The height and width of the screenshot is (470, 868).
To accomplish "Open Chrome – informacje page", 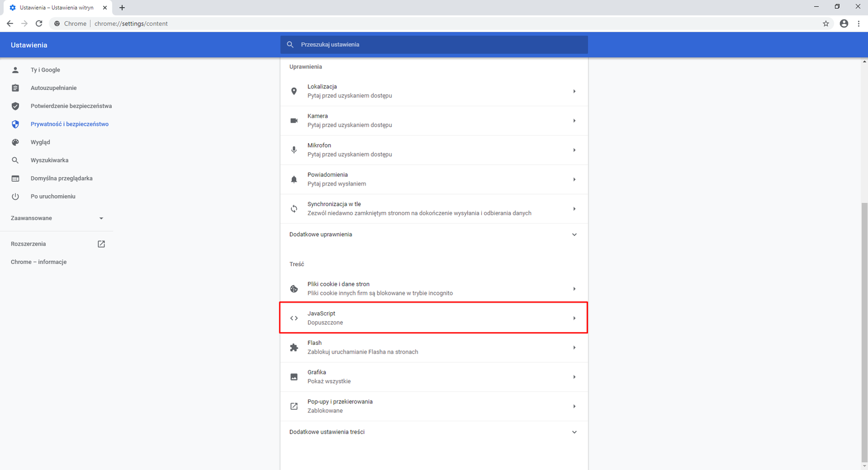I will click(39, 262).
